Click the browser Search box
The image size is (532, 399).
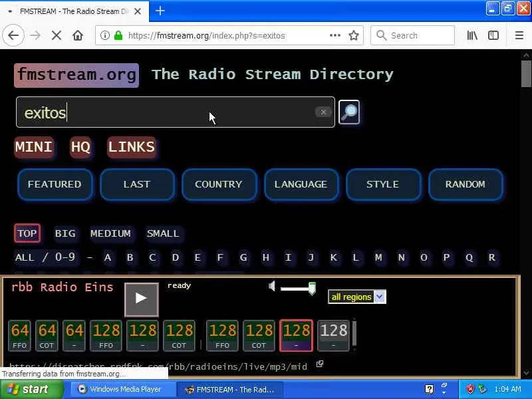pos(412,35)
